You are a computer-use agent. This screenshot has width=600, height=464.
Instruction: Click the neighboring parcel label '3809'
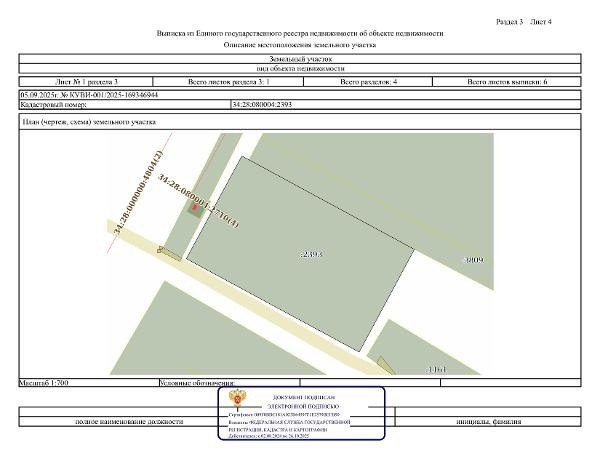point(473,260)
